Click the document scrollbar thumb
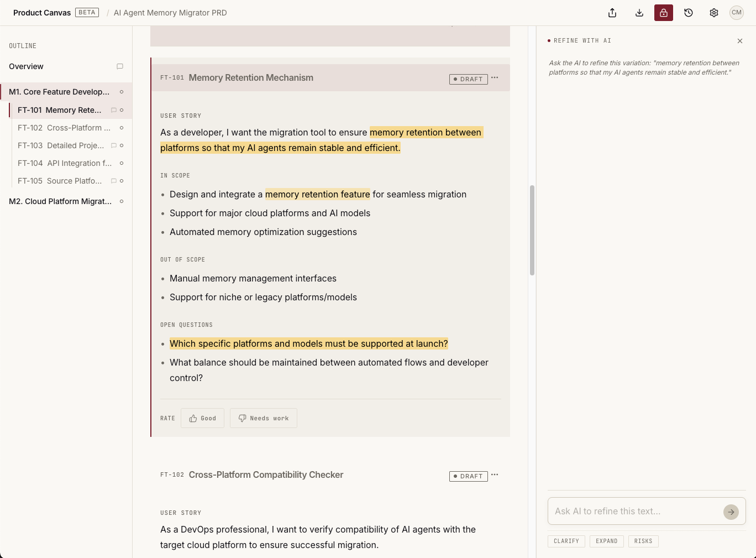Screen dimensions: 756x558 (532, 230)
